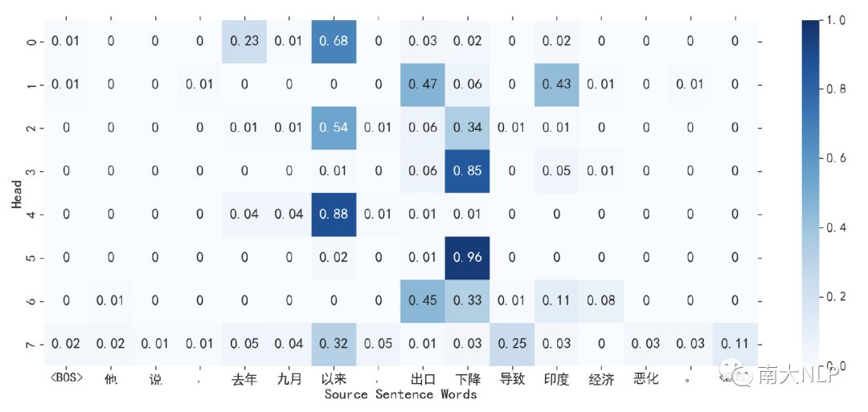The height and width of the screenshot is (412, 868).
Task: Click the Source Sentence Words axis title
Action: point(400,394)
